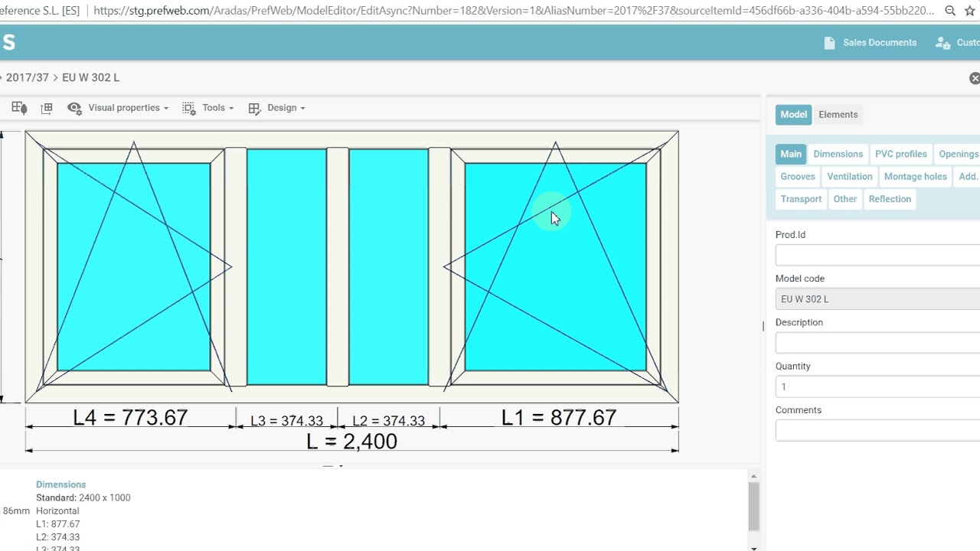This screenshot has height=551, width=980.
Task: Click L1: 877.67 line in description
Action: pos(57,524)
